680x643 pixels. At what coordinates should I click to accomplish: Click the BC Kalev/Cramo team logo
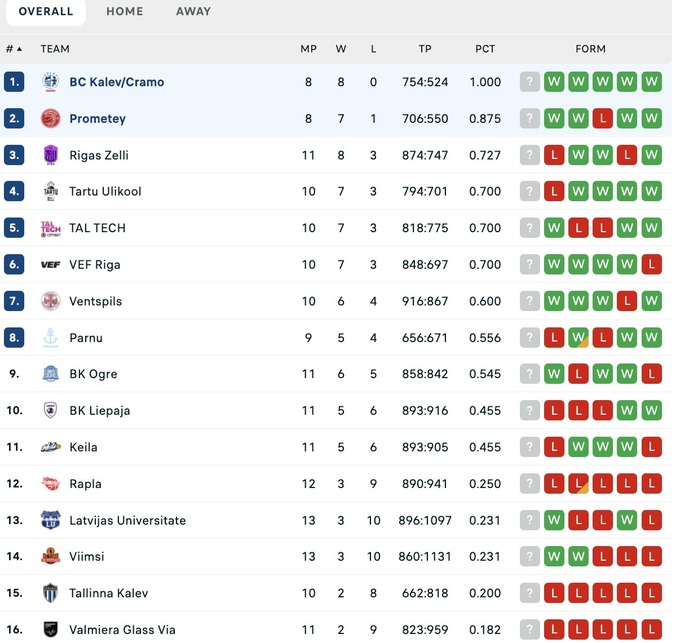tap(50, 82)
